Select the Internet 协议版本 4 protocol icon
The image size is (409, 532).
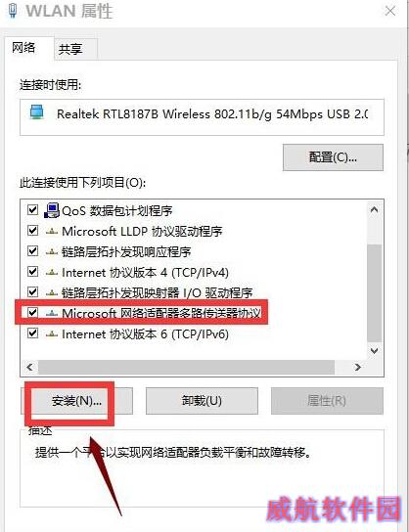(52, 272)
